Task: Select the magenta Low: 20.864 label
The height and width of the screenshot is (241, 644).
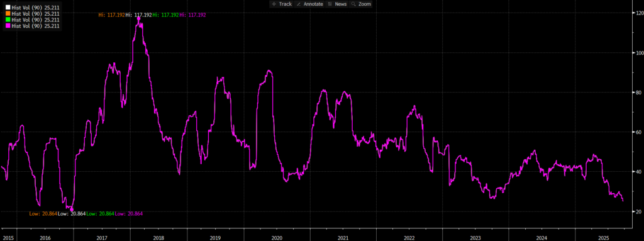Action: point(128,214)
